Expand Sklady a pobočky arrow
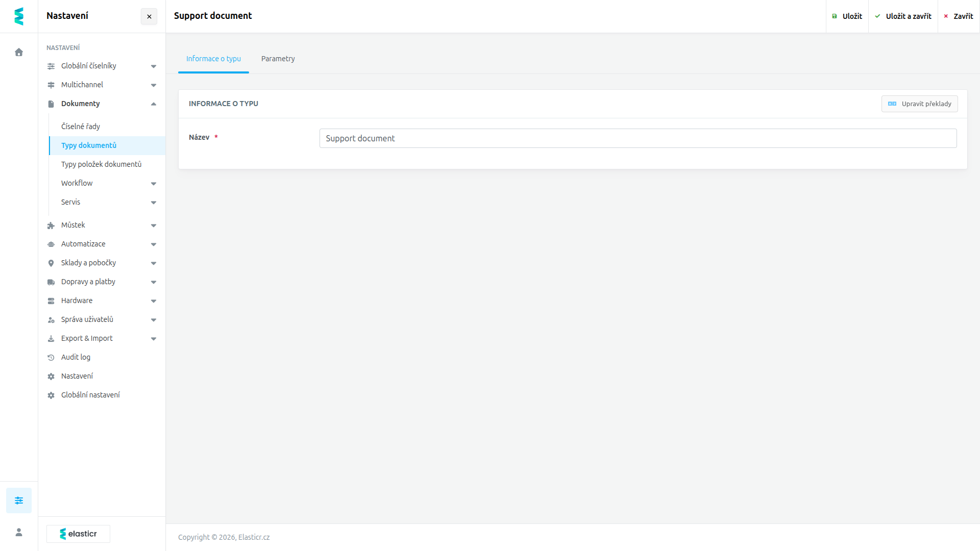The height and width of the screenshot is (551, 980). (153, 263)
